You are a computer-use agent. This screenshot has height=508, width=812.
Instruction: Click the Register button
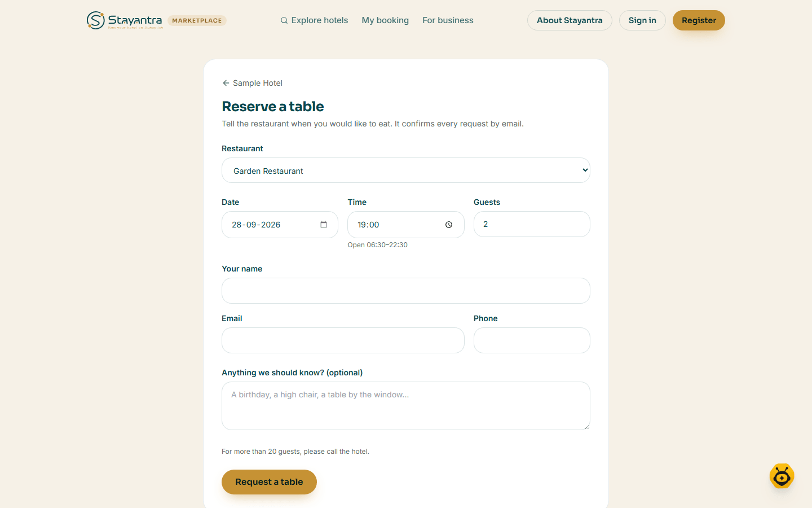699,20
